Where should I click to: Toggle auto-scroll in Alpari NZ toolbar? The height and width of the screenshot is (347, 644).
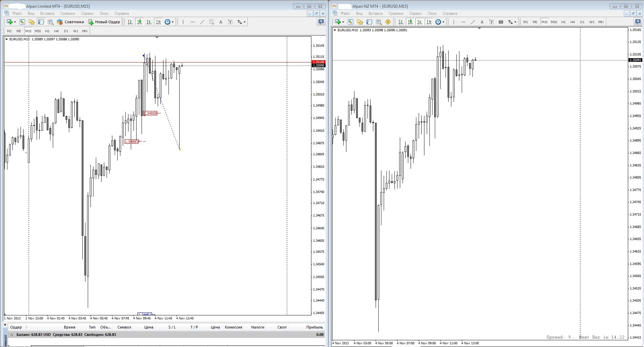(x=420, y=22)
